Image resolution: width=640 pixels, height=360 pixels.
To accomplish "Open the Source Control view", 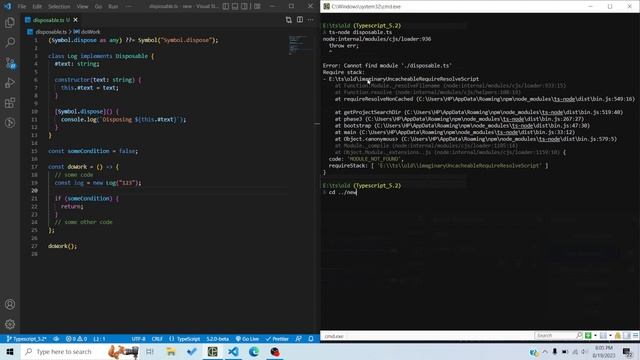I will pos(10,62).
